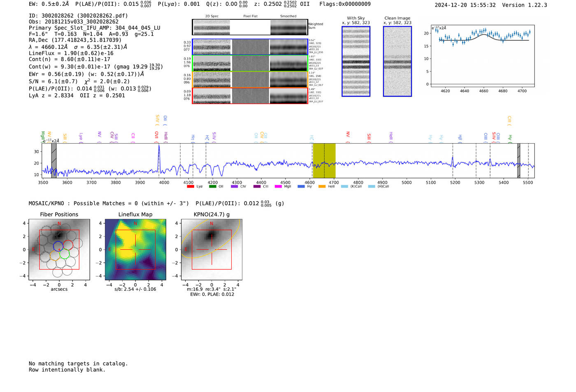Click the Primary Spec_Slot_IFU_AMP line

pos(95,28)
